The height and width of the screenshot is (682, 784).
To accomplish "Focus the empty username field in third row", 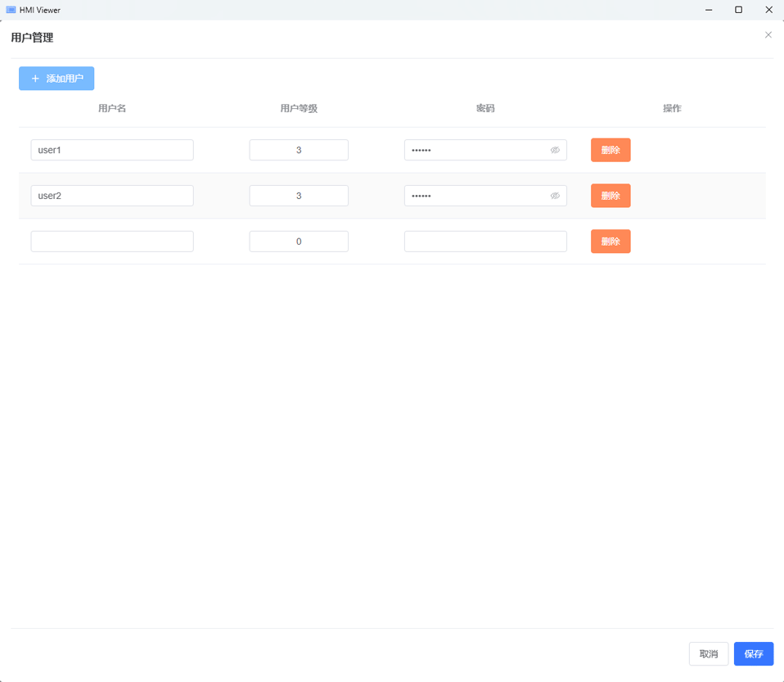I will tap(112, 242).
